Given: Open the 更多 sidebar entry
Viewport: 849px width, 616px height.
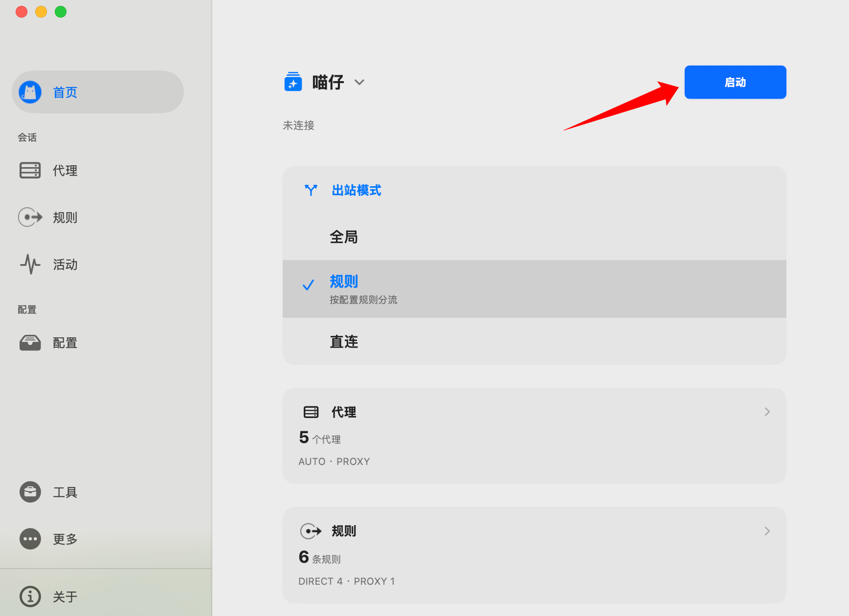Looking at the screenshot, I should click(98, 539).
